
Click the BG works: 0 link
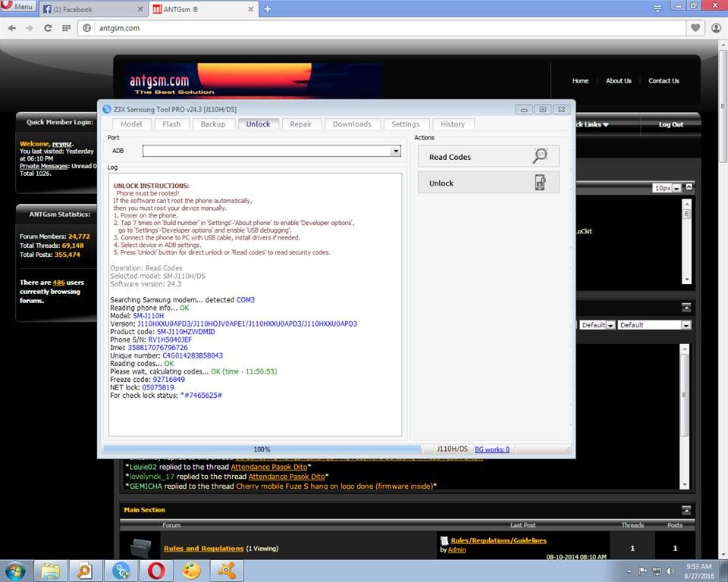[492, 449]
